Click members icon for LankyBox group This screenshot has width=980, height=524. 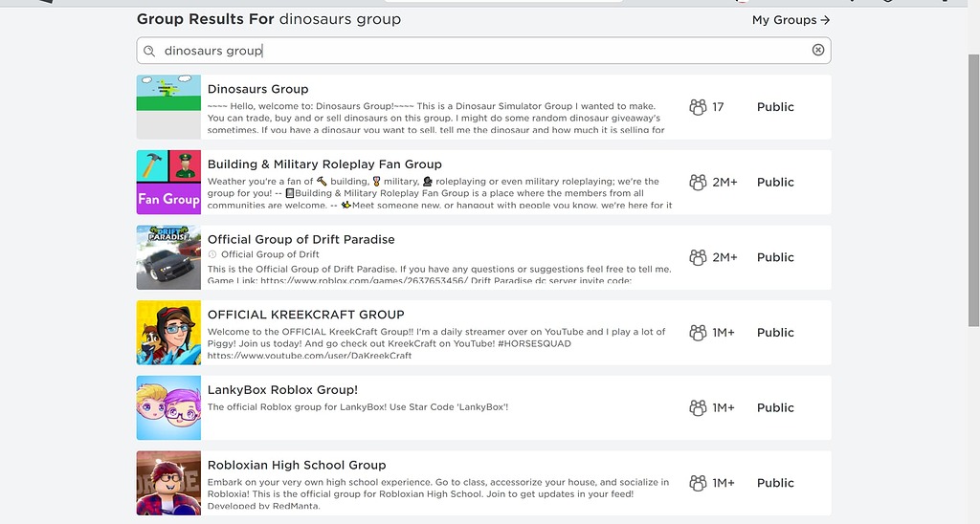698,408
